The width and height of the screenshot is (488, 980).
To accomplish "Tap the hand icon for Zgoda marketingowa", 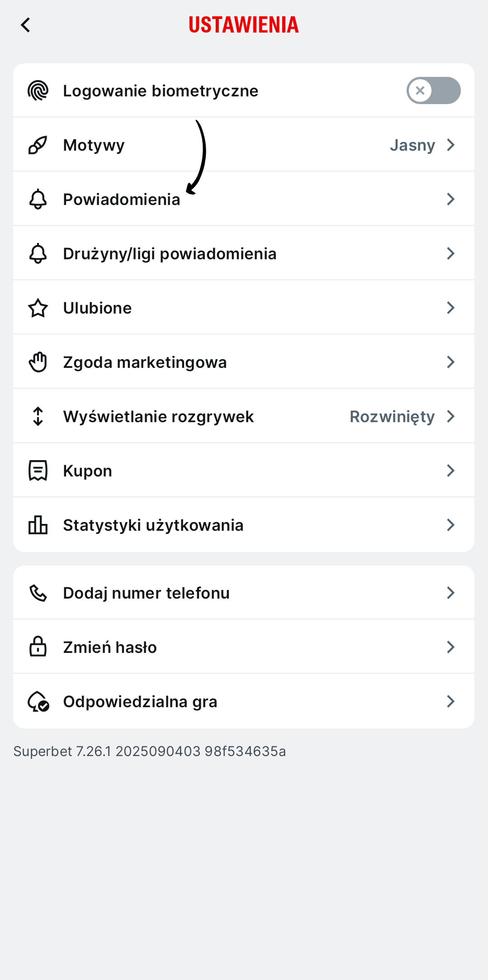I will click(x=38, y=362).
